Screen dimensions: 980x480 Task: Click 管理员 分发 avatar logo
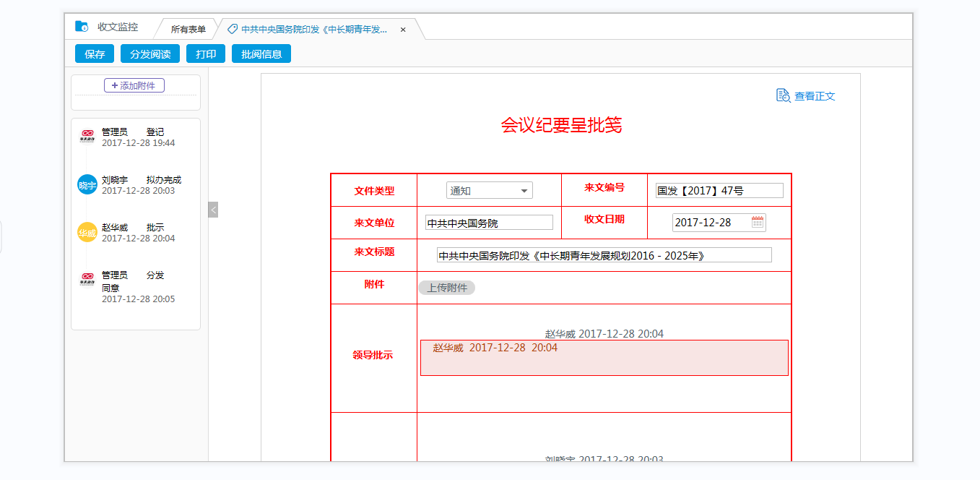tap(87, 280)
